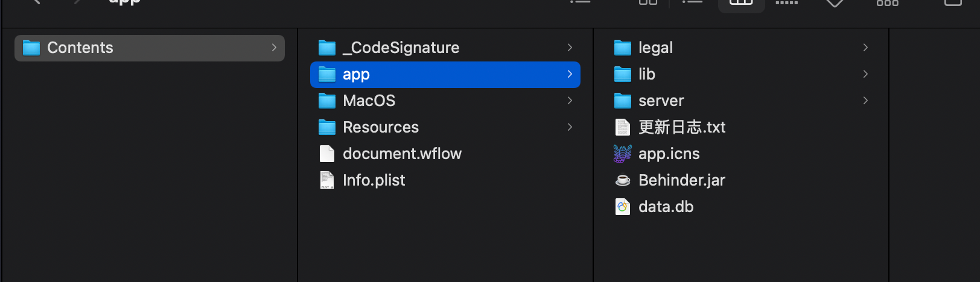This screenshot has height=282, width=980.
Task: Click the lib folder icon
Action: 623,74
